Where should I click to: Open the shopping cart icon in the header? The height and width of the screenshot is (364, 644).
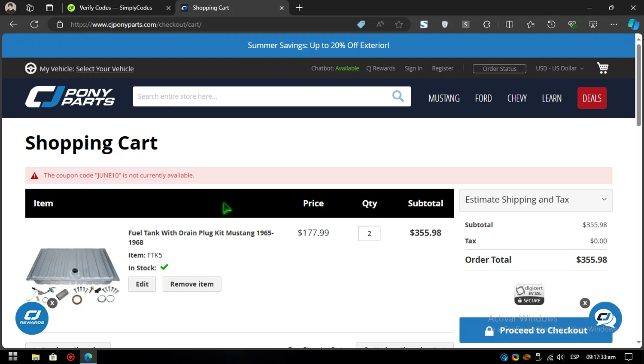[x=603, y=68]
